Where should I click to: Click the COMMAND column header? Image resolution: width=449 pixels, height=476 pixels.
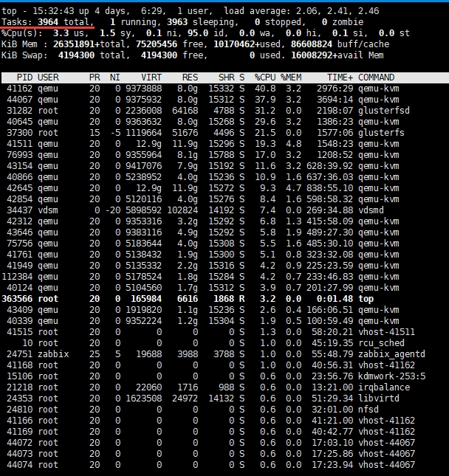(x=377, y=77)
